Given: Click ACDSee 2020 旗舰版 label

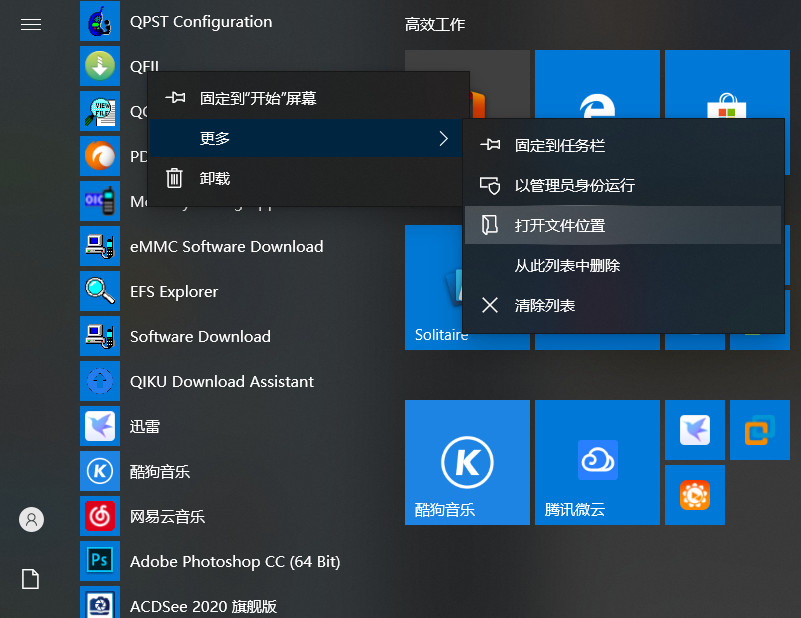Looking at the screenshot, I should tap(203, 606).
